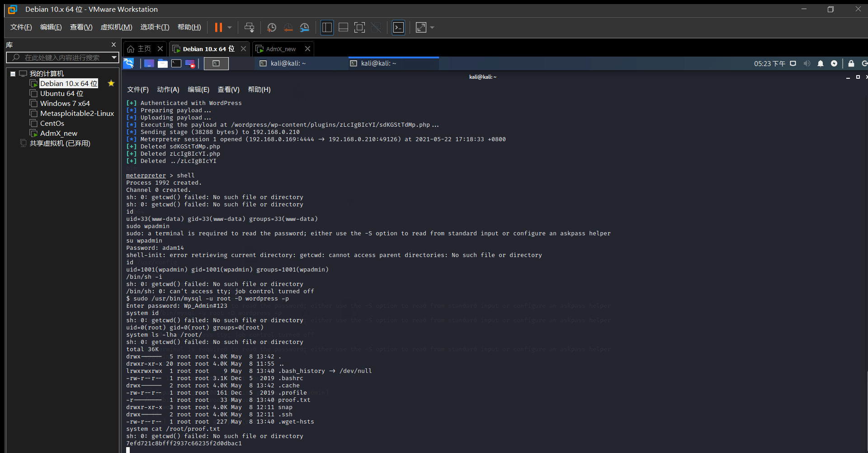Open VMware 查看(V) menu
868x453 pixels.
point(81,27)
